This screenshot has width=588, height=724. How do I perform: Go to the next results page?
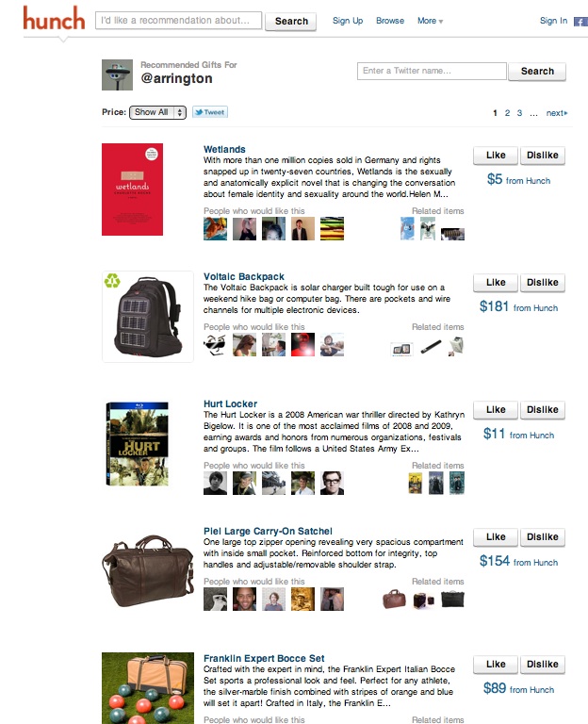click(x=557, y=113)
